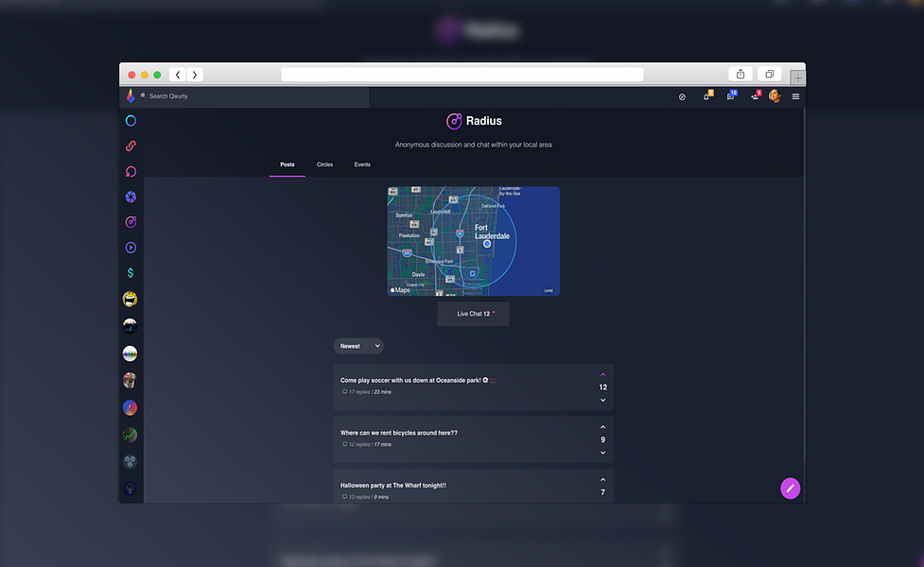Click the purple compose pencil button
924x567 pixels.
[x=791, y=489]
